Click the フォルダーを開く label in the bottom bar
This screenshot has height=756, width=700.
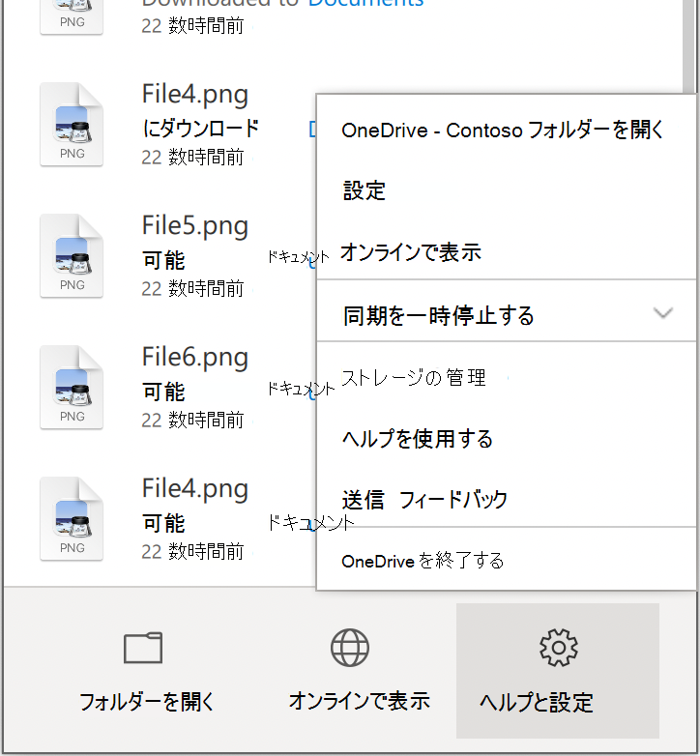coord(147,702)
